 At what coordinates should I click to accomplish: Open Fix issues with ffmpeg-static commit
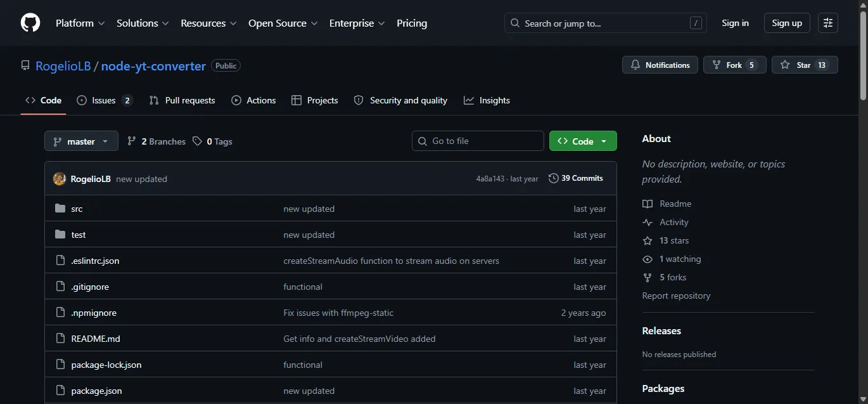click(x=338, y=313)
